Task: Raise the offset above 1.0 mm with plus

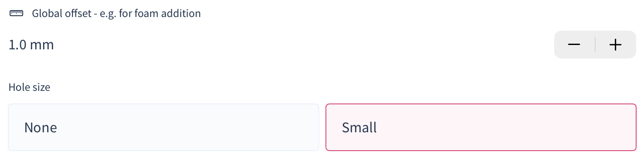Action: pyautogui.click(x=615, y=45)
